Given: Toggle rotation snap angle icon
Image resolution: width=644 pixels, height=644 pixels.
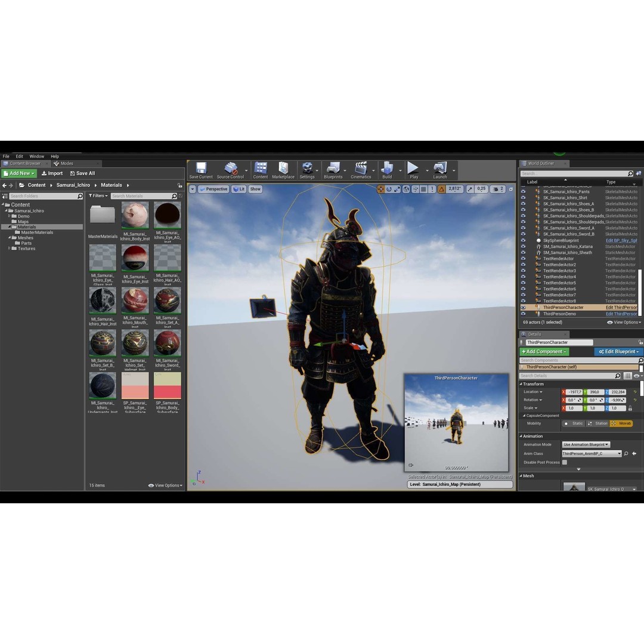Looking at the screenshot, I should coord(441,189).
